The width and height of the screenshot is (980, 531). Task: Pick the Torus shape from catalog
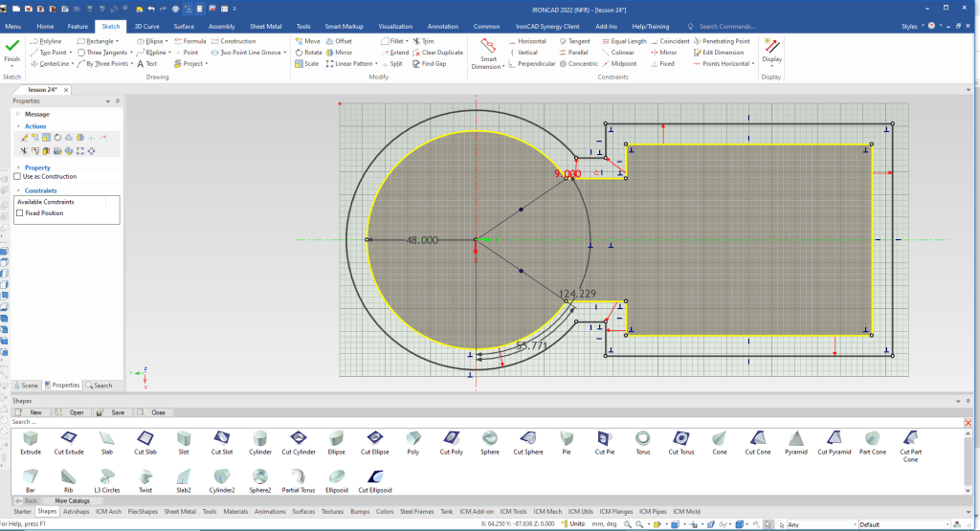tap(642, 439)
